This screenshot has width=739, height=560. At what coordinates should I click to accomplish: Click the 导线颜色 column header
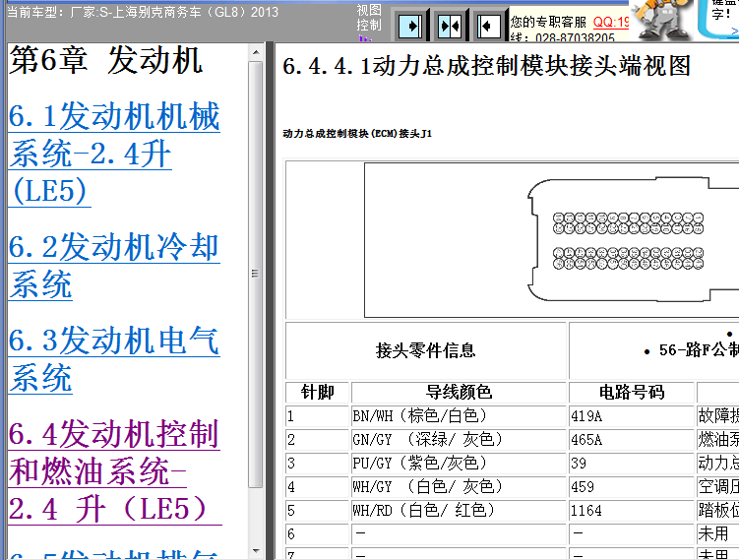click(459, 392)
